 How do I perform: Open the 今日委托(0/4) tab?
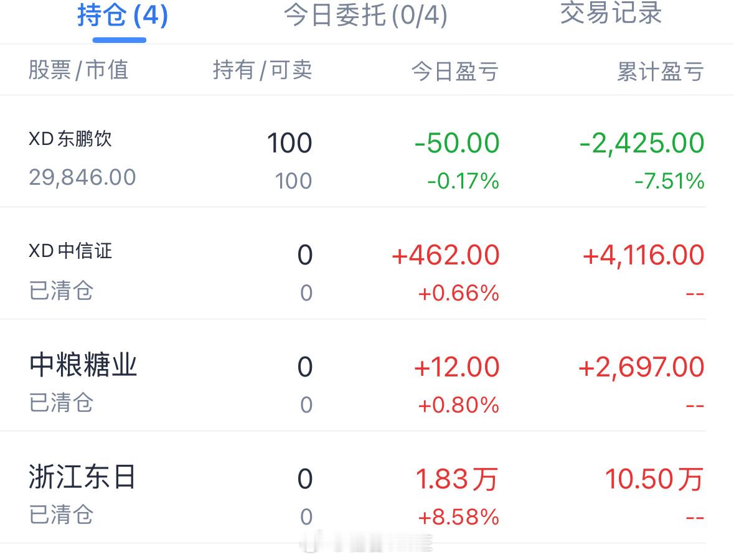[x=365, y=16]
